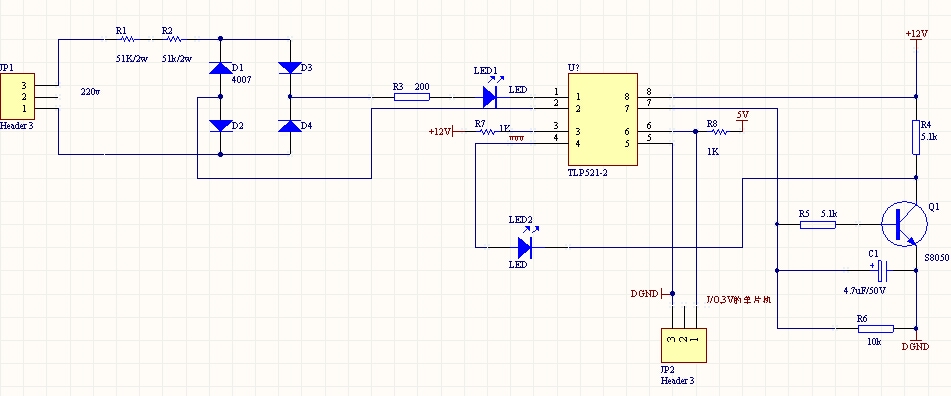Viewport: 951px width, 396px height.
Task: Click diode D2 symbol
Action: pyautogui.click(x=220, y=126)
